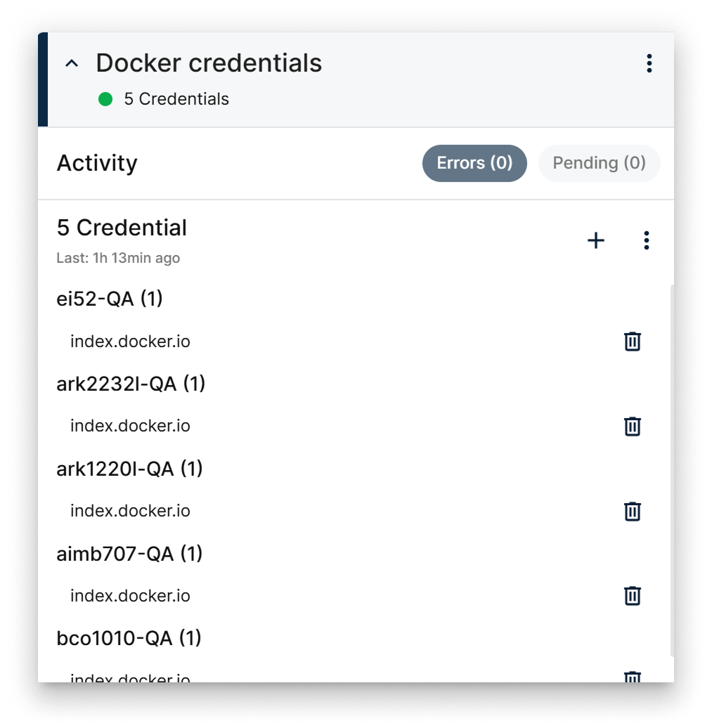The height and width of the screenshot is (728, 712).
Task: Select the Activity section header
Action: pos(97,163)
